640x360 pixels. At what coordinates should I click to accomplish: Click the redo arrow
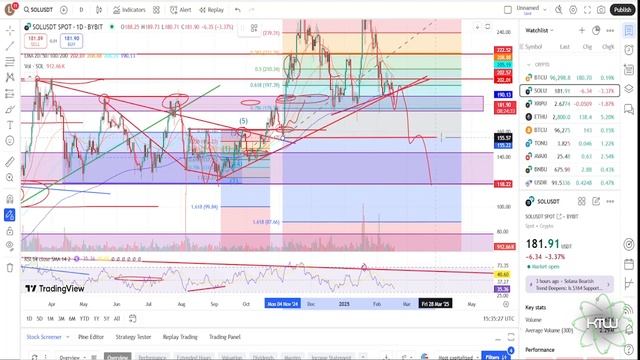pyautogui.click(x=251, y=9)
